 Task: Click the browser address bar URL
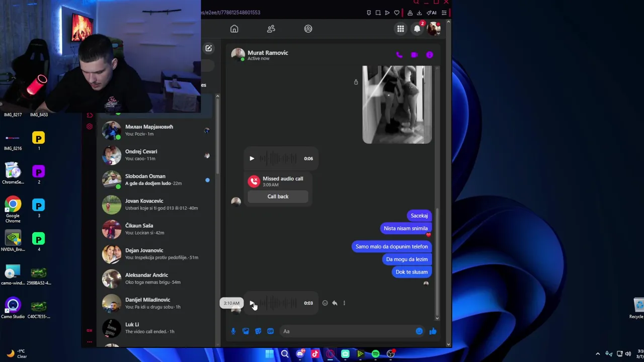pos(230,13)
